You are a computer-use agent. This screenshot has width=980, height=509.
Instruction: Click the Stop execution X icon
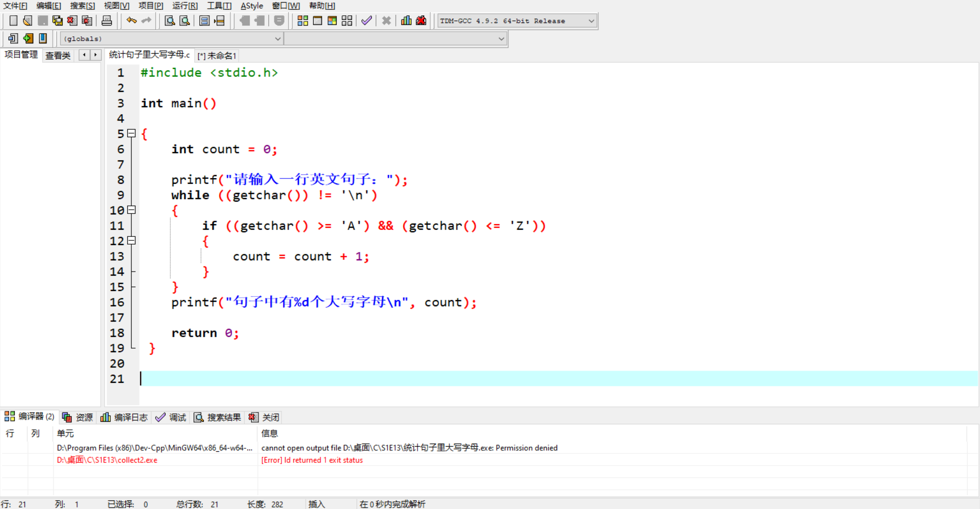tap(386, 20)
